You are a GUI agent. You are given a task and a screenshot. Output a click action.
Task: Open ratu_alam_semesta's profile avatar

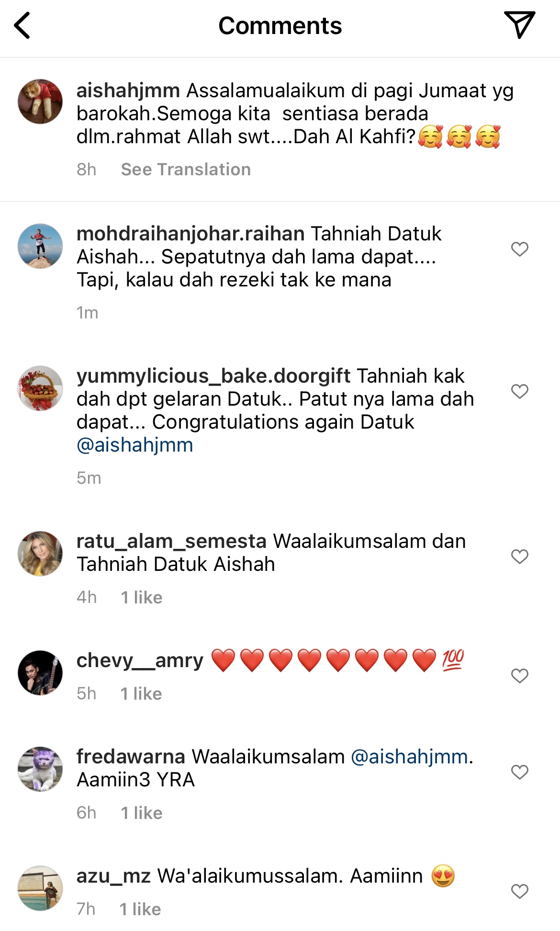click(x=40, y=554)
